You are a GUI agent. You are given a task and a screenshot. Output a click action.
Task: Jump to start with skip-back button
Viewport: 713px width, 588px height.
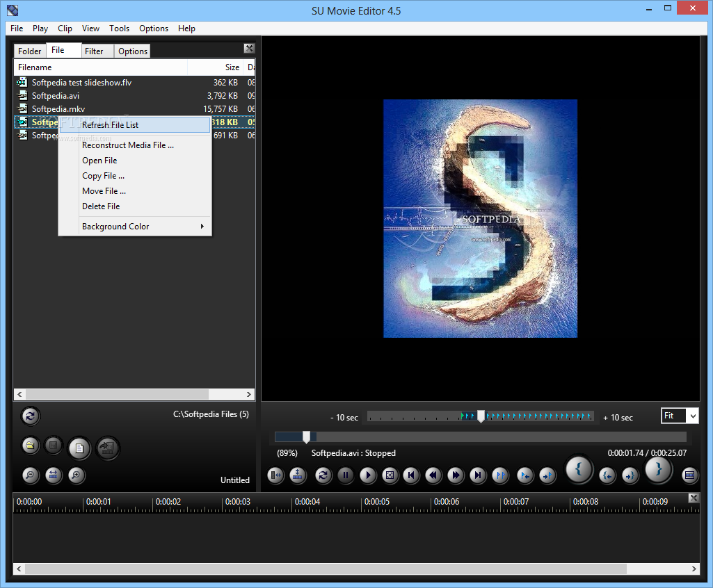pos(411,475)
